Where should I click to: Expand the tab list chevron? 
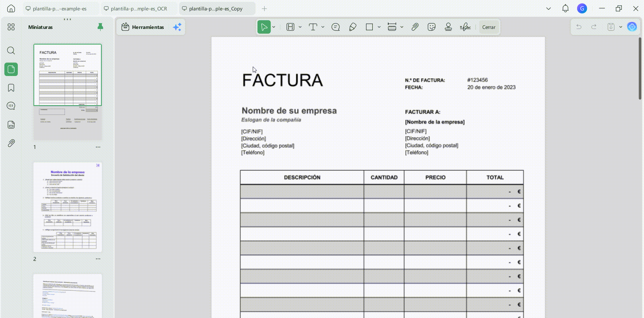click(549, 9)
